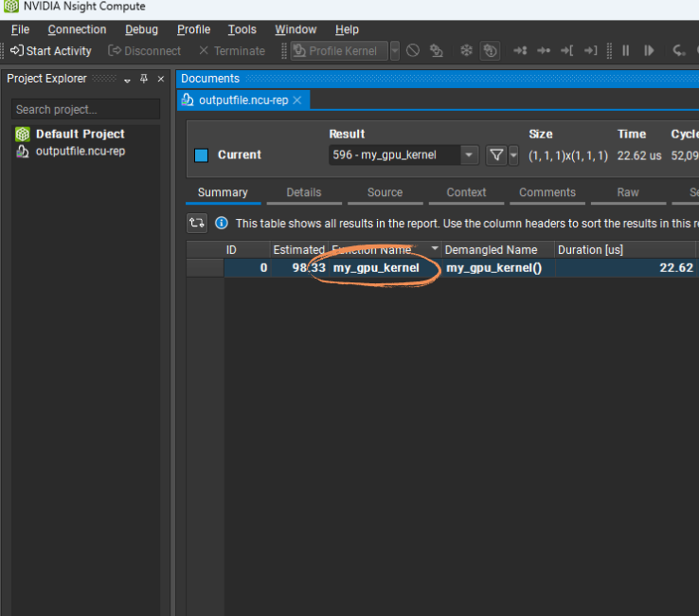Open the Profile menu

click(x=193, y=29)
